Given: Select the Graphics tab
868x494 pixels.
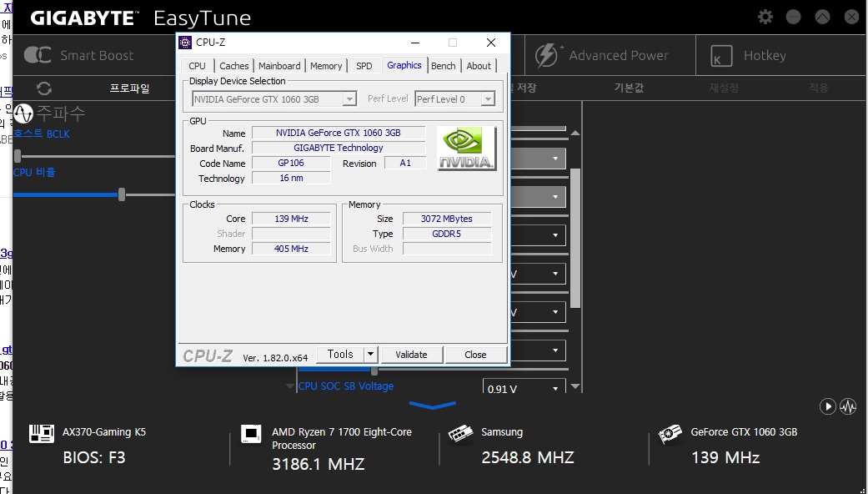Looking at the screenshot, I should tap(404, 65).
